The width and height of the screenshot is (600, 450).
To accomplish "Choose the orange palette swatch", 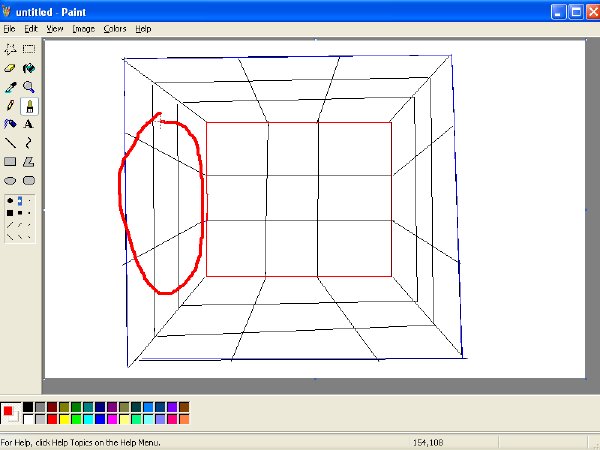I will point(184,419).
